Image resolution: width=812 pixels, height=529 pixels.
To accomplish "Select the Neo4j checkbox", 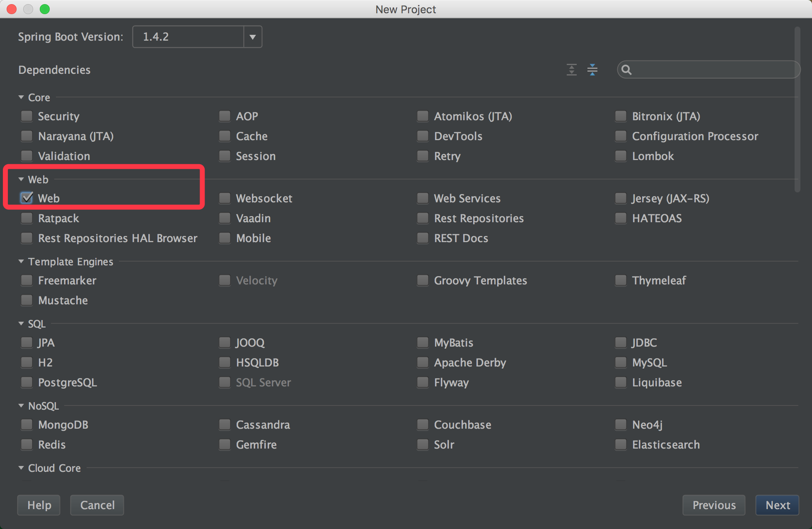I will tap(621, 425).
